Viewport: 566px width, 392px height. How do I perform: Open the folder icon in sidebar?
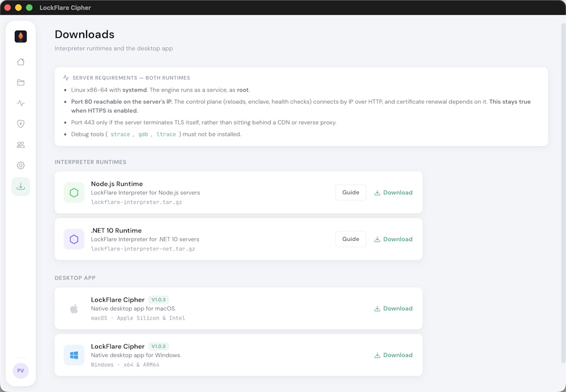[20, 83]
